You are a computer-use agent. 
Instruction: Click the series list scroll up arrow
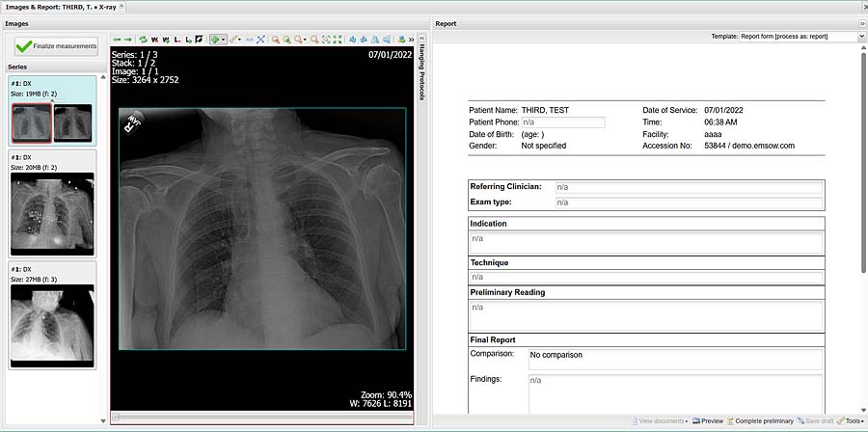click(103, 77)
